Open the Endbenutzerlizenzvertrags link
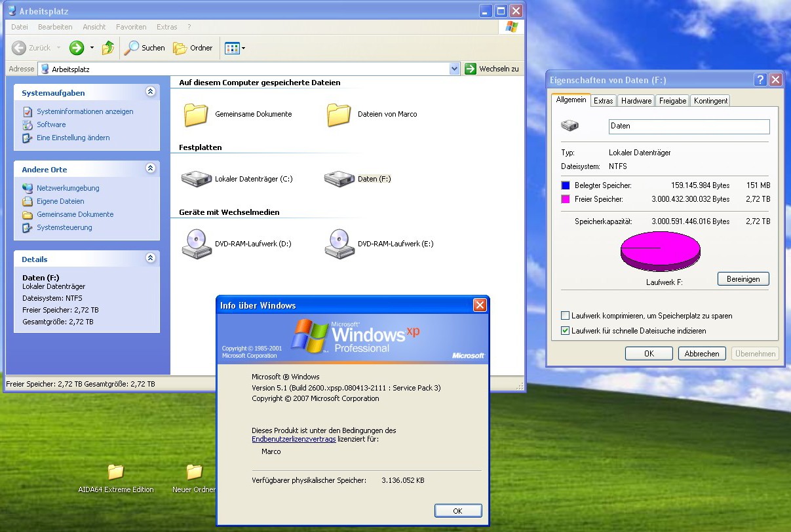Screen dimensions: 791x532 pyautogui.click(x=294, y=439)
